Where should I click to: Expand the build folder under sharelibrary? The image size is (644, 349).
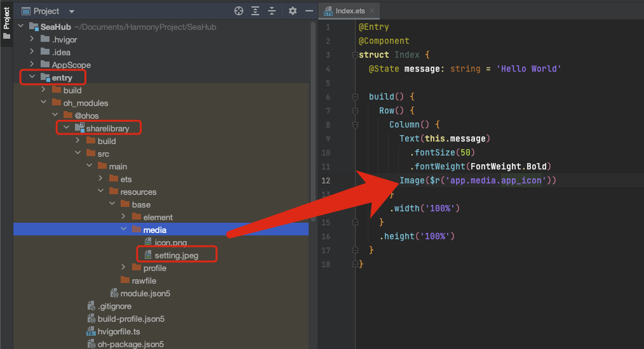pyautogui.click(x=78, y=140)
